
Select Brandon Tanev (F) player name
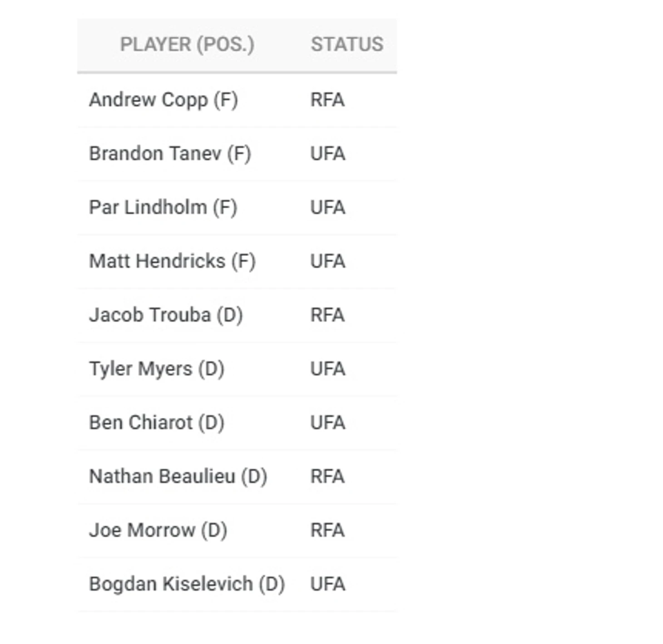[x=170, y=154]
